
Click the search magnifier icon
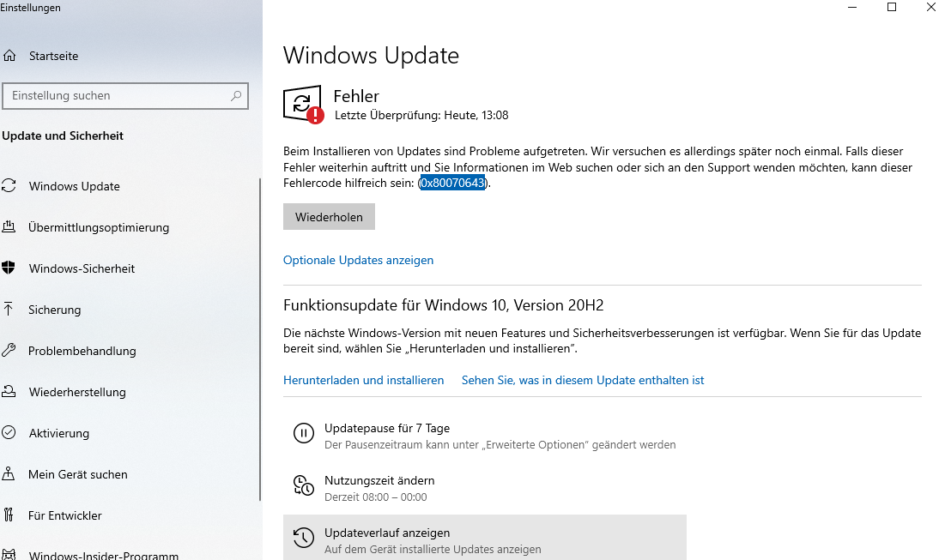coord(236,96)
